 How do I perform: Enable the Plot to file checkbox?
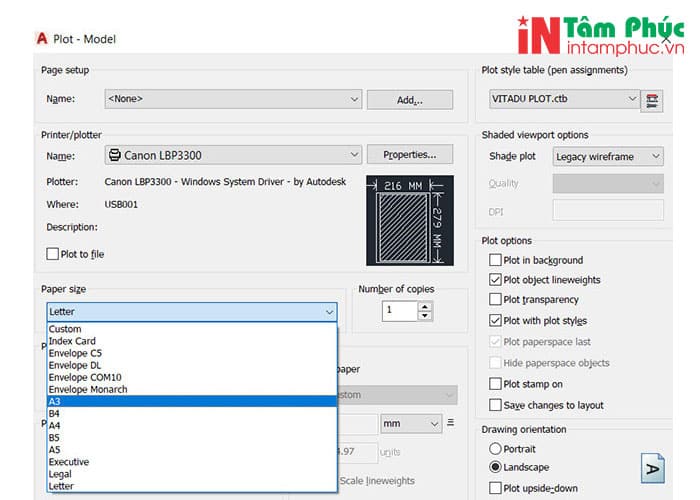click(53, 254)
